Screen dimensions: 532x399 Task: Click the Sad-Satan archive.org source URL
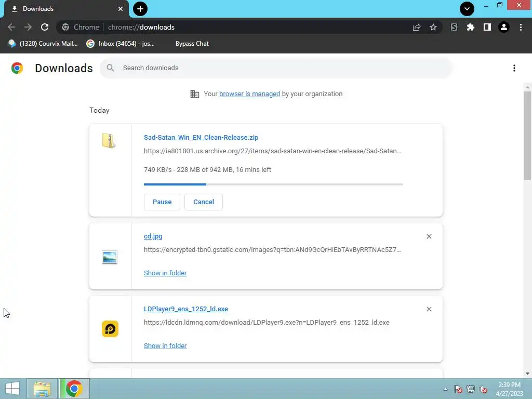click(272, 151)
